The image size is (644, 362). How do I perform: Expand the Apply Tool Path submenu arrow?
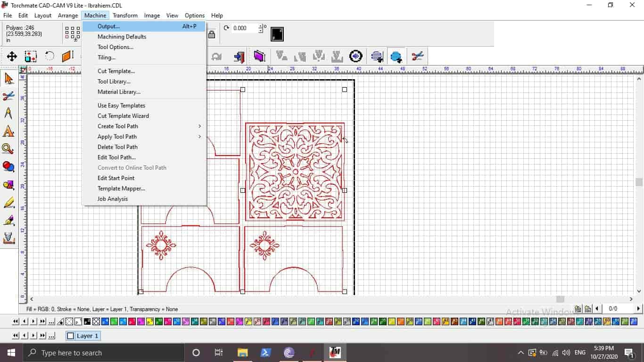click(x=200, y=137)
